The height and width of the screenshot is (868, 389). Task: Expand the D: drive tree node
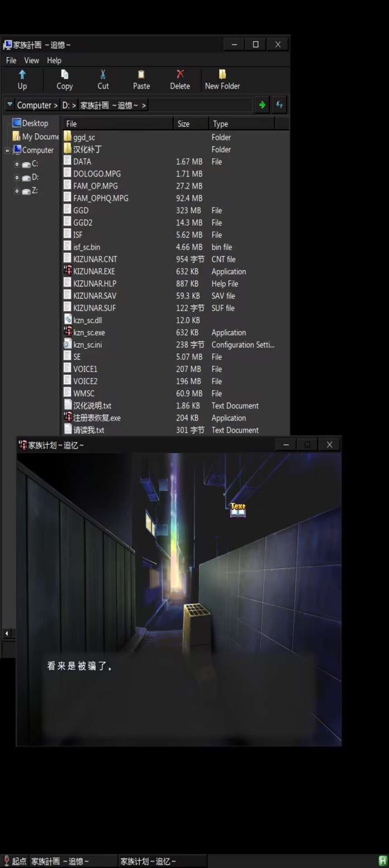pyautogui.click(x=17, y=178)
